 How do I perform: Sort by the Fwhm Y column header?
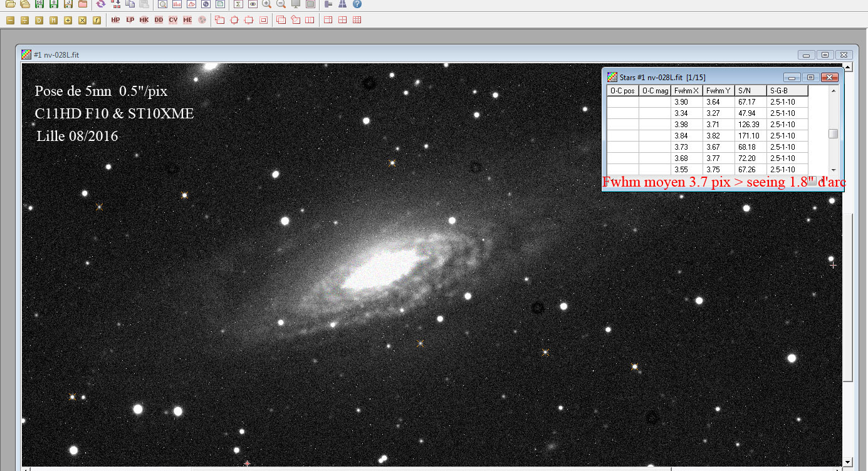coord(719,91)
